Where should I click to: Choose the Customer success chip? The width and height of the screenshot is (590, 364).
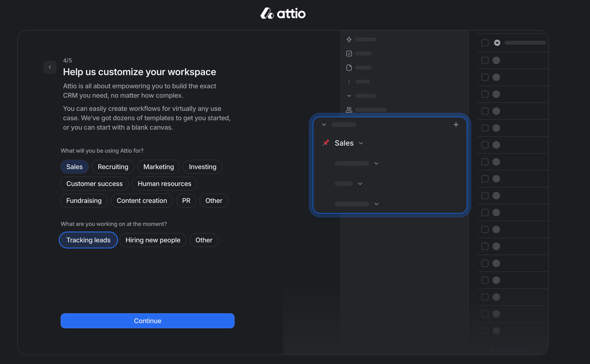point(94,183)
